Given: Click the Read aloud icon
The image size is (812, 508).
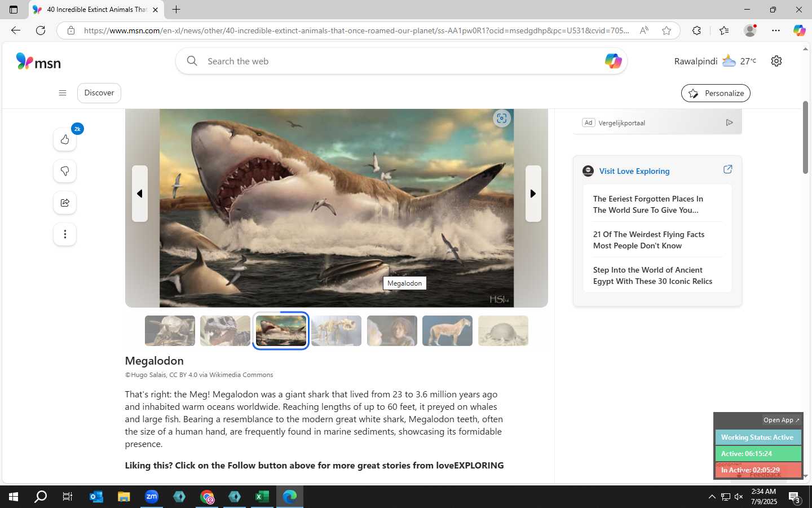Looking at the screenshot, I should click(644, 30).
